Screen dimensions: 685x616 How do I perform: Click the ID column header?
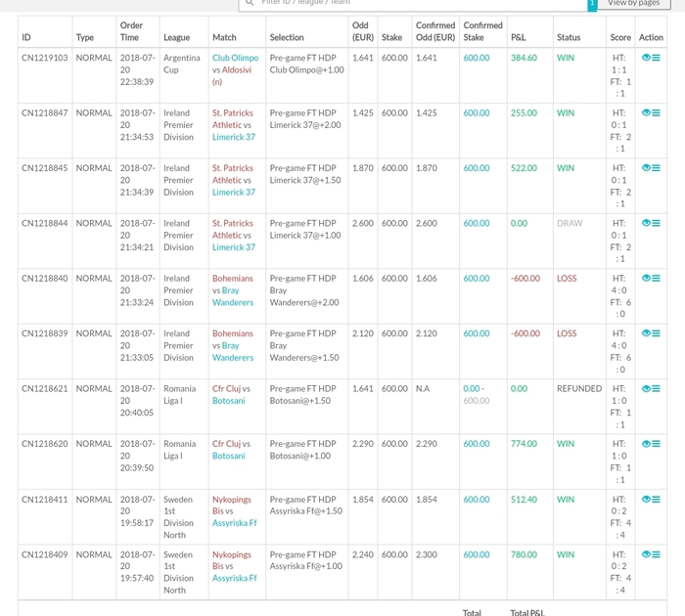[26, 37]
